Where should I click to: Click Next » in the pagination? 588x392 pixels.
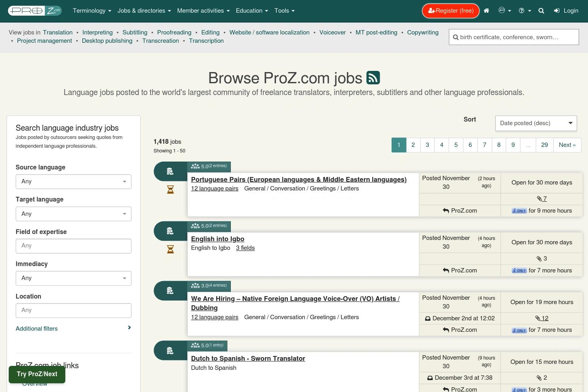(567, 145)
